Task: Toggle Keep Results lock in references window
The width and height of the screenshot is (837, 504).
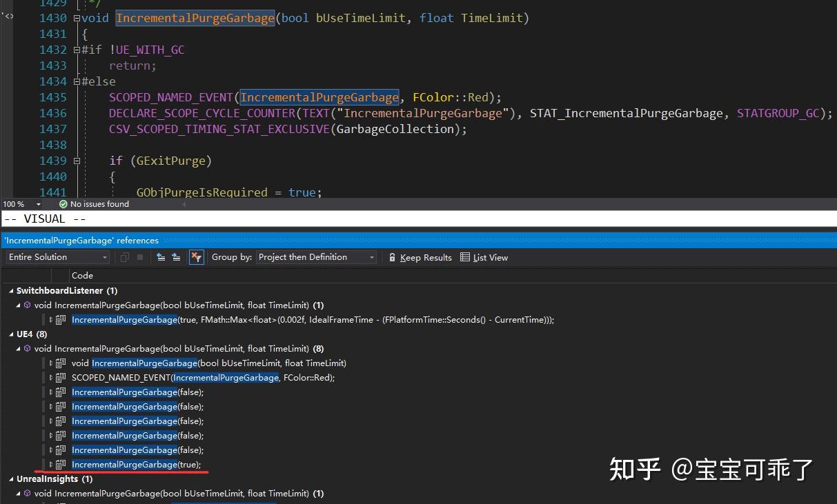Action: pyautogui.click(x=420, y=257)
